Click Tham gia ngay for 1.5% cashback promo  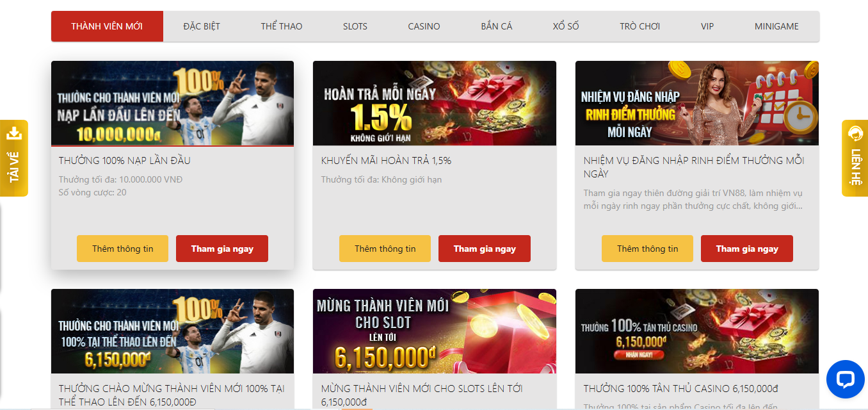485,249
